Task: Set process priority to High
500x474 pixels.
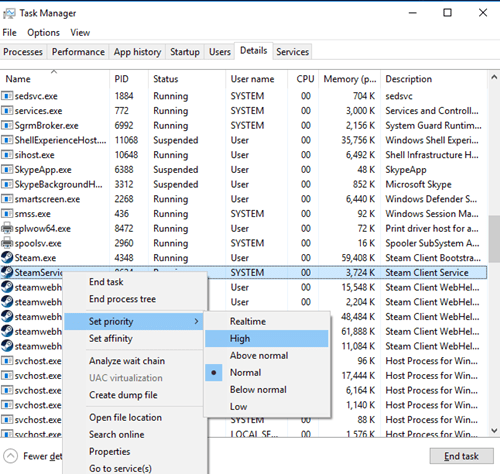Action: (267, 338)
